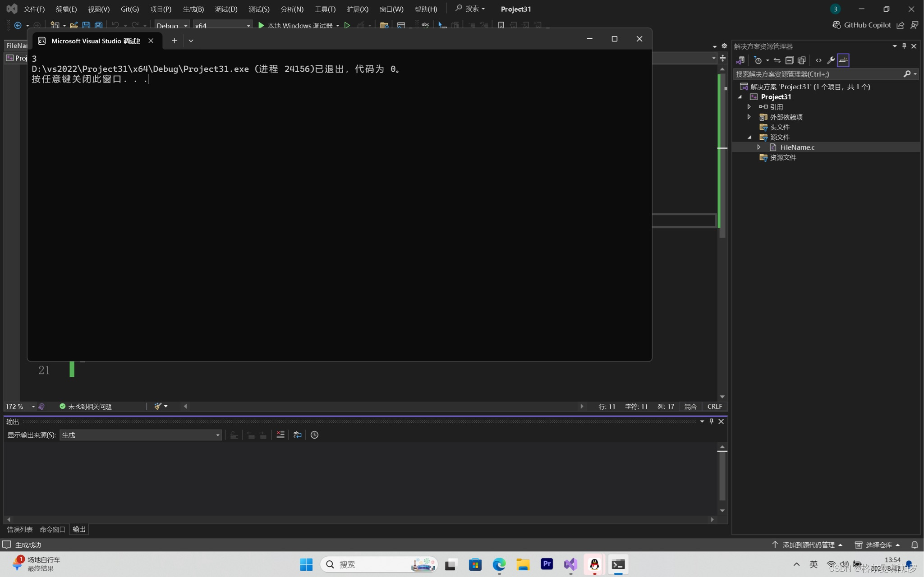Click the code cleanup broom icon
Screen dimensions: 924x577
tap(158, 406)
